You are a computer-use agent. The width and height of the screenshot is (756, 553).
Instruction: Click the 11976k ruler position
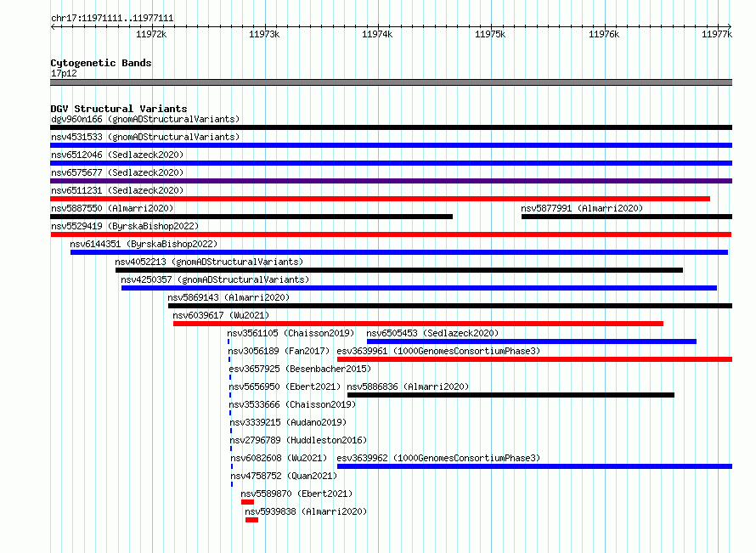tap(604, 34)
